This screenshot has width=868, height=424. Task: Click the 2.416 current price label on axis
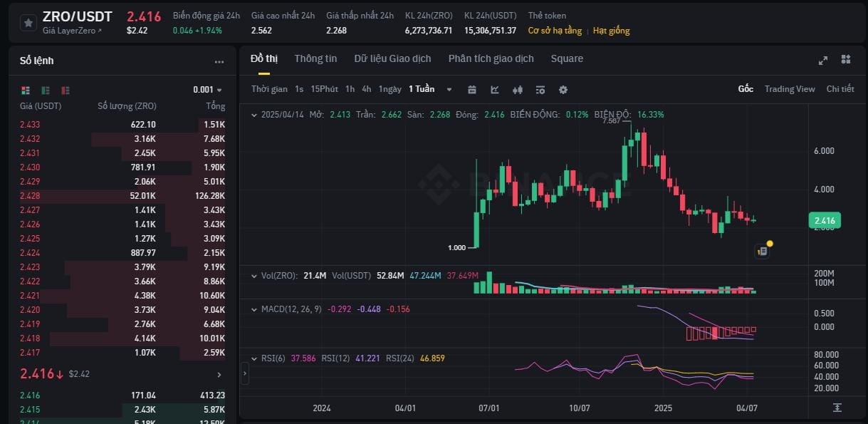(x=825, y=221)
